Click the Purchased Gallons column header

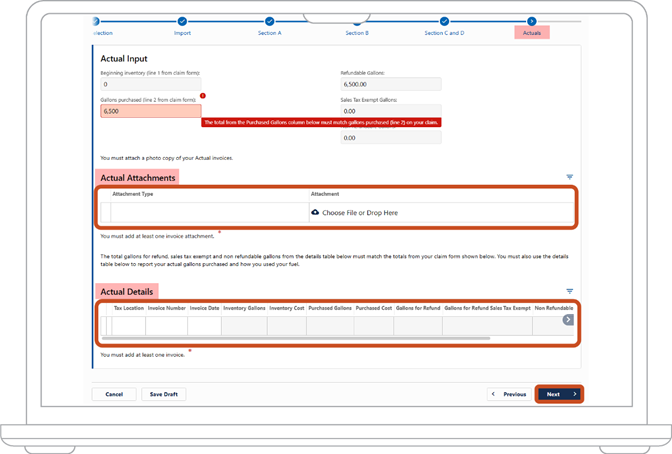click(330, 308)
